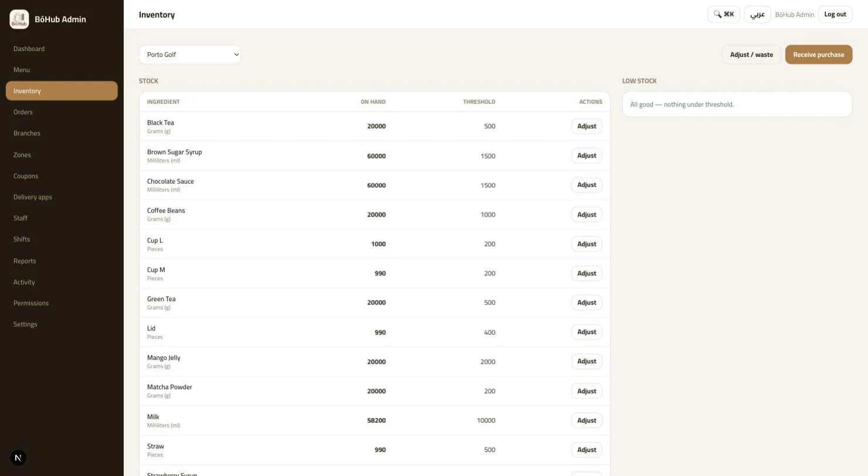Select the Coffee Beans ingredient name
This screenshot has height=476, width=868.
pyautogui.click(x=166, y=211)
